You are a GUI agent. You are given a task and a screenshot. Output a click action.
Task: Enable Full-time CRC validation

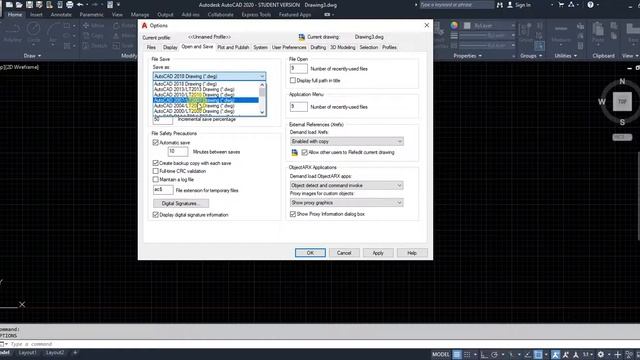tap(156, 171)
